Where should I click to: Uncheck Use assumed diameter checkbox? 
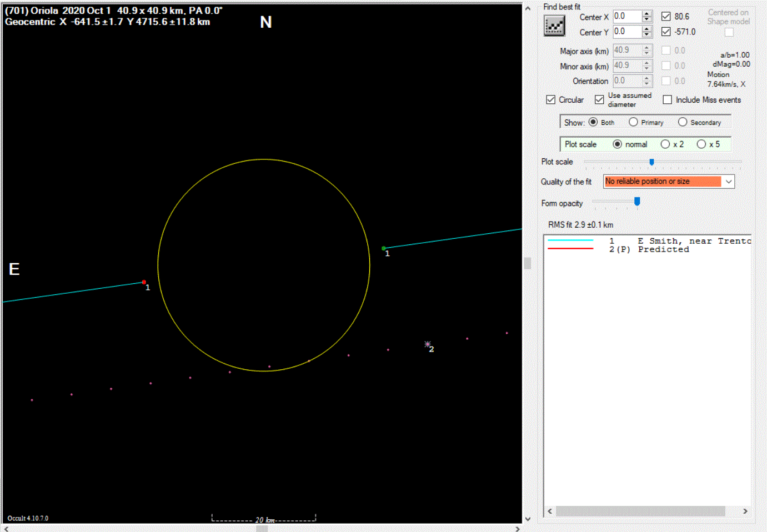pos(599,100)
